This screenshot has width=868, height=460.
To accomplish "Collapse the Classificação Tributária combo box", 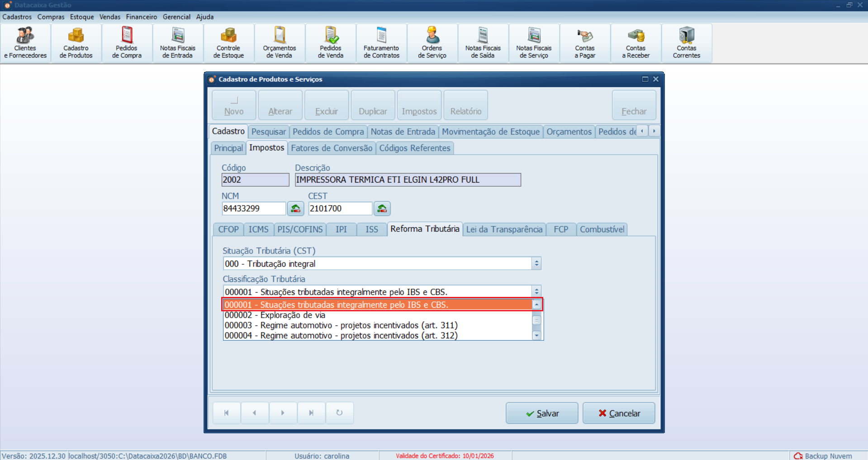I will 536,291.
